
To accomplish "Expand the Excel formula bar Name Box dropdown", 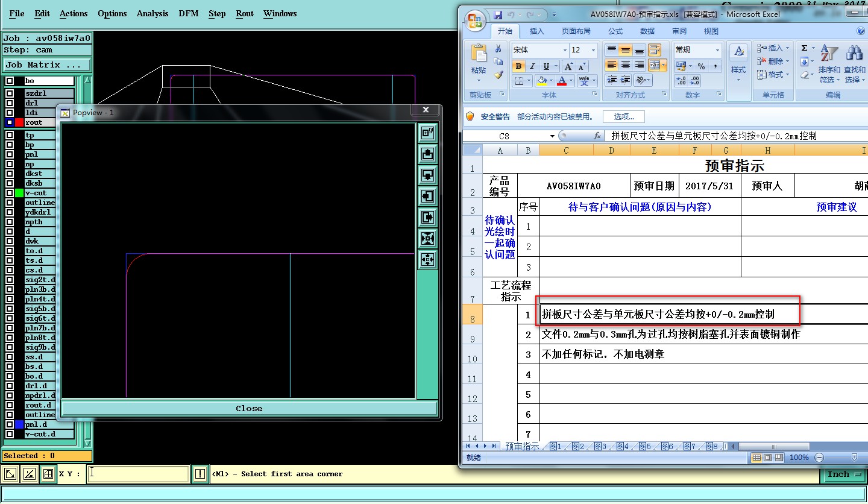I will pos(552,136).
